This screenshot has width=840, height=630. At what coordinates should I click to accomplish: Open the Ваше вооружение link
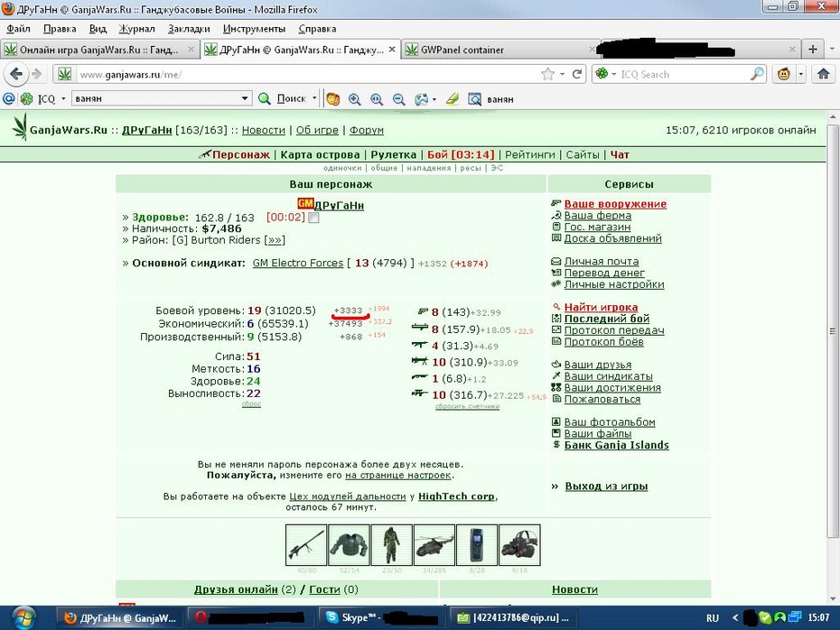pyautogui.click(x=615, y=204)
